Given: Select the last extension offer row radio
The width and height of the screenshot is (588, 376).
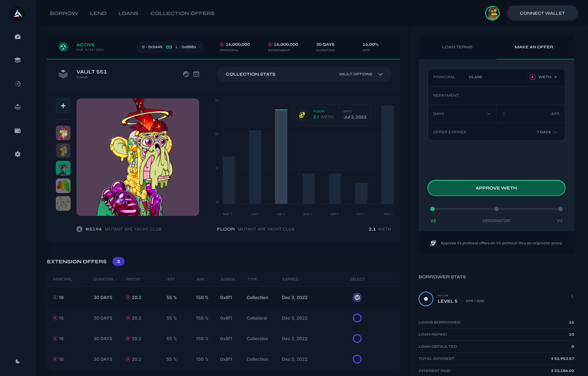Looking at the screenshot, I should [x=357, y=359].
